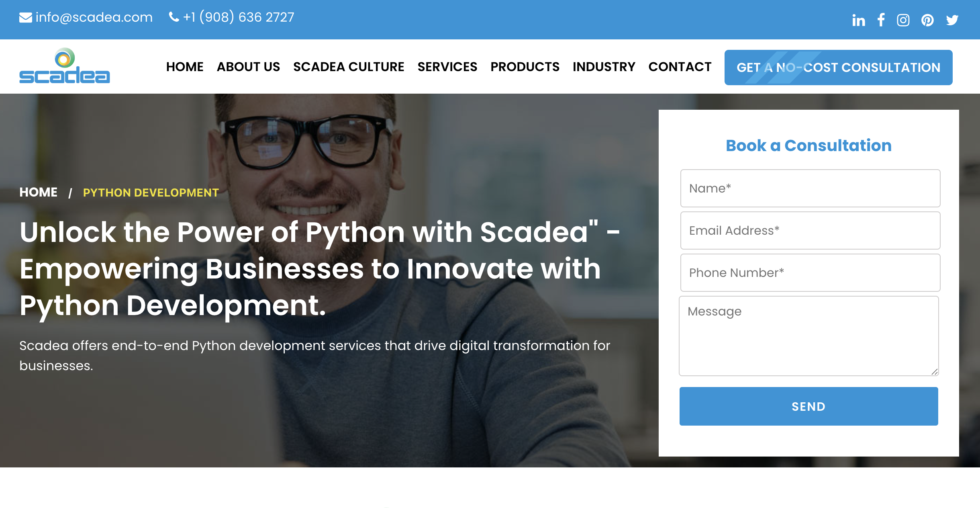Image resolution: width=980 pixels, height=508 pixels.
Task: Click the phone handset icon
Action: [174, 17]
